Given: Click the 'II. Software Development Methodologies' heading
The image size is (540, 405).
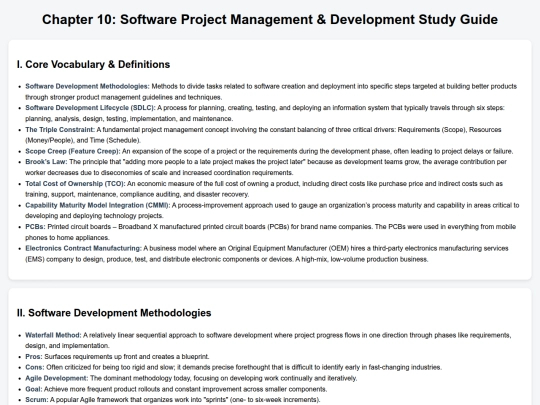Looking at the screenshot, I should point(114,313).
